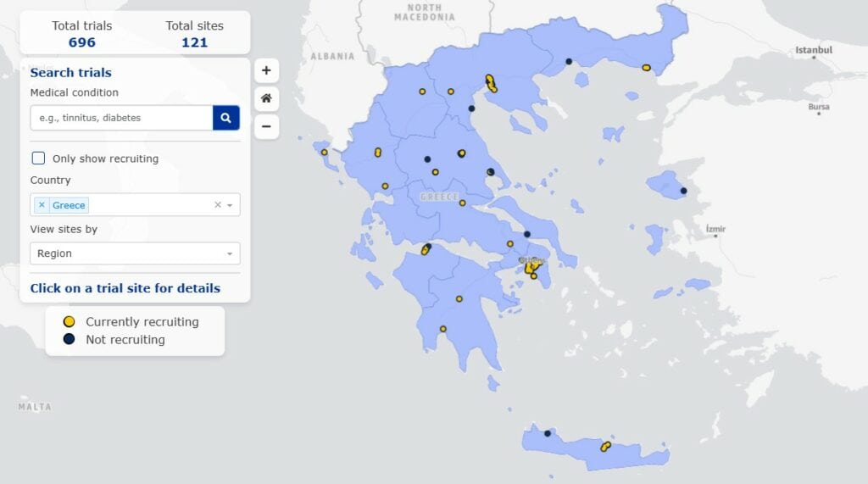The height and width of the screenshot is (484, 868).
Task: Click the Search trials heading
Action: [x=71, y=73]
